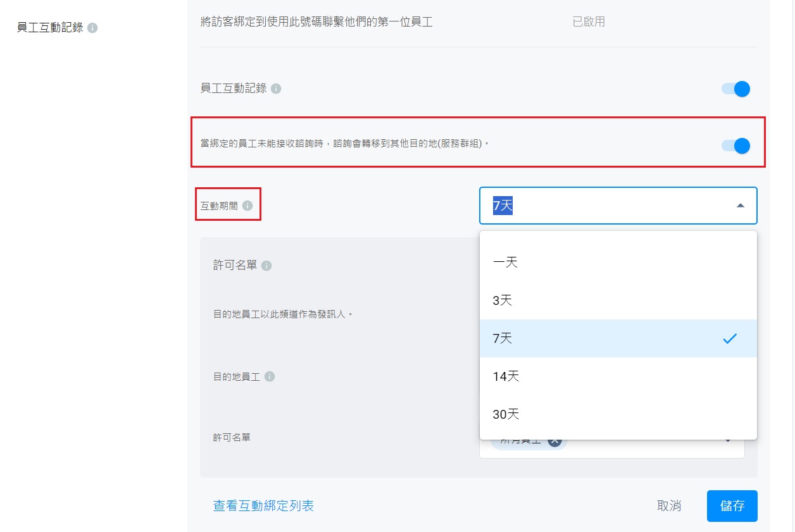
Task: Disable the redirect-to-other-destination switch
Action: 736,146
